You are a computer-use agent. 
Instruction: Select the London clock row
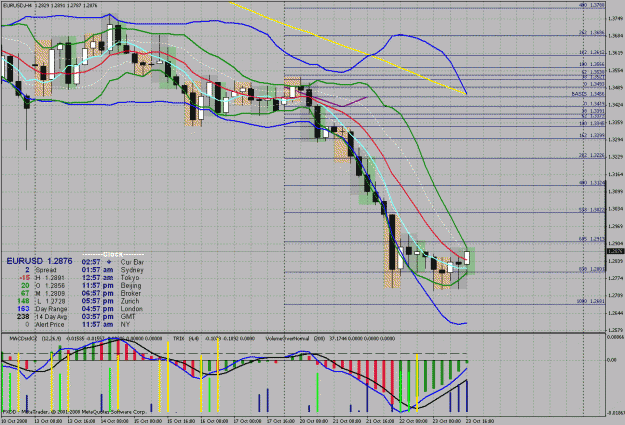(113, 309)
